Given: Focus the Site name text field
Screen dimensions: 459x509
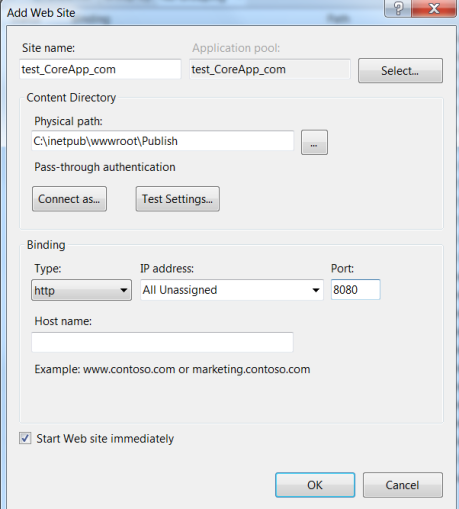Looking at the screenshot, I should [100, 69].
